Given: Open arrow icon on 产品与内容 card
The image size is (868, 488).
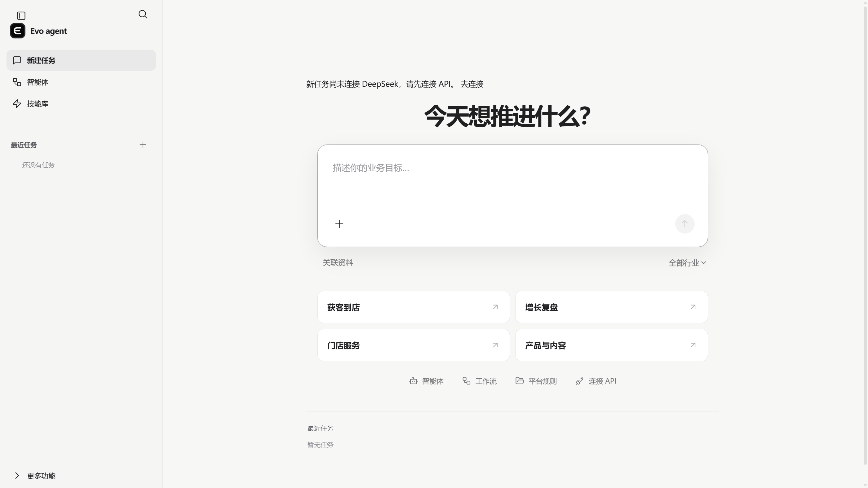Looking at the screenshot, I should 693,345.
